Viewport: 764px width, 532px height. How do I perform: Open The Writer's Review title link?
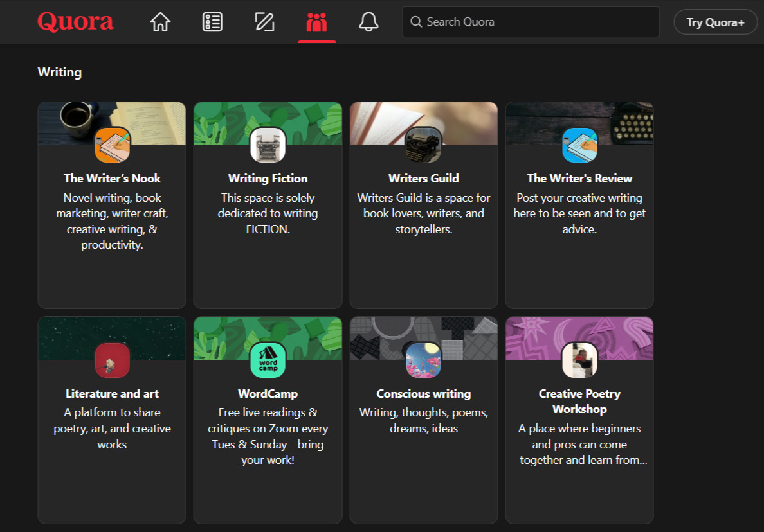pos(580,179)
